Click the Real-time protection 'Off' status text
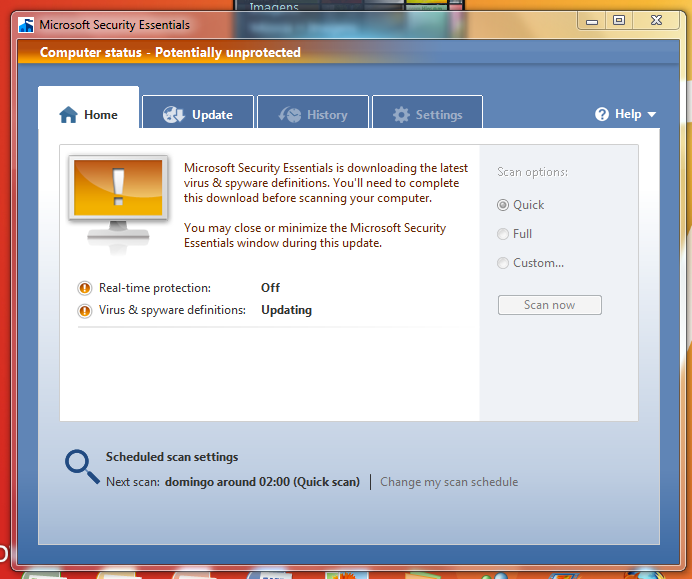The height and width of the screenshot is (579, 692). (x=270, y=288)
